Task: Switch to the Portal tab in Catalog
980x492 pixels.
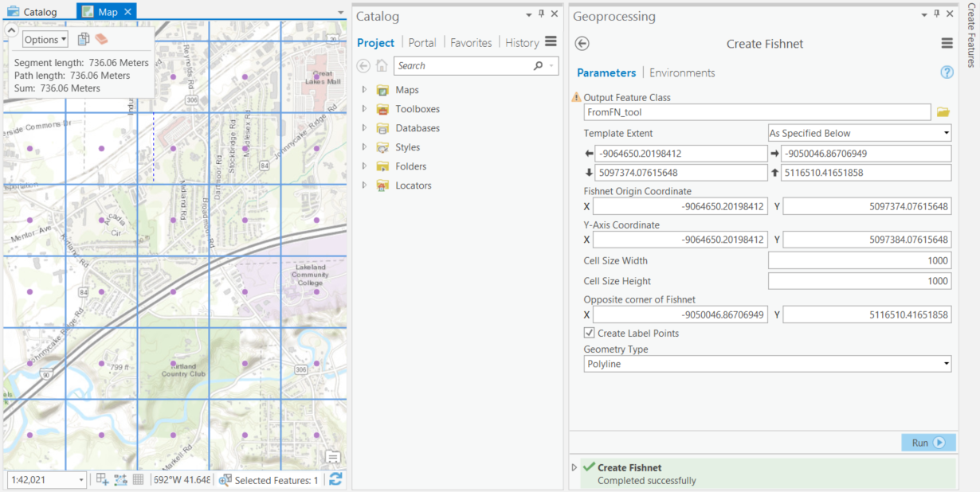Action: pyautogui.click(x=422, y=42)
